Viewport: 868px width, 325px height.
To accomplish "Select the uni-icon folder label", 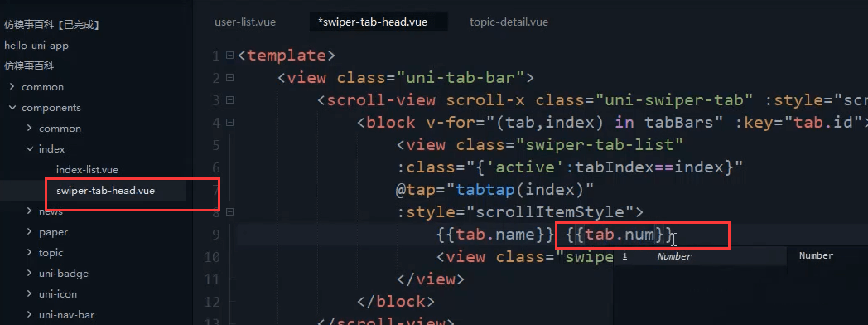I will pyautogui.click(x=58, y=294).
